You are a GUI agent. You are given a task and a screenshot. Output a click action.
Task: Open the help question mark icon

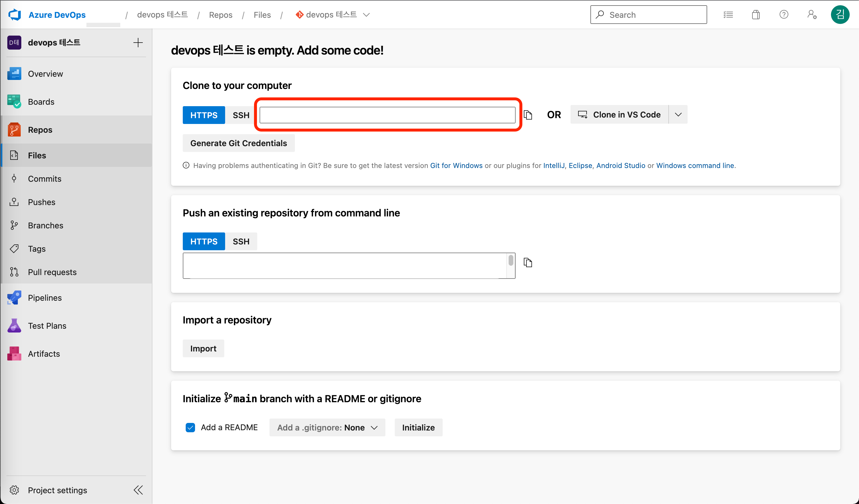point(784,15)
